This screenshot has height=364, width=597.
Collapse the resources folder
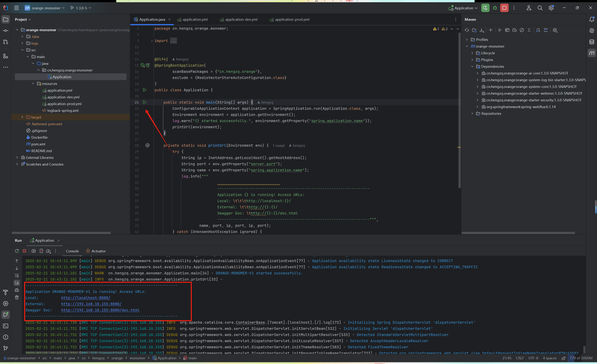pos(33,84)
